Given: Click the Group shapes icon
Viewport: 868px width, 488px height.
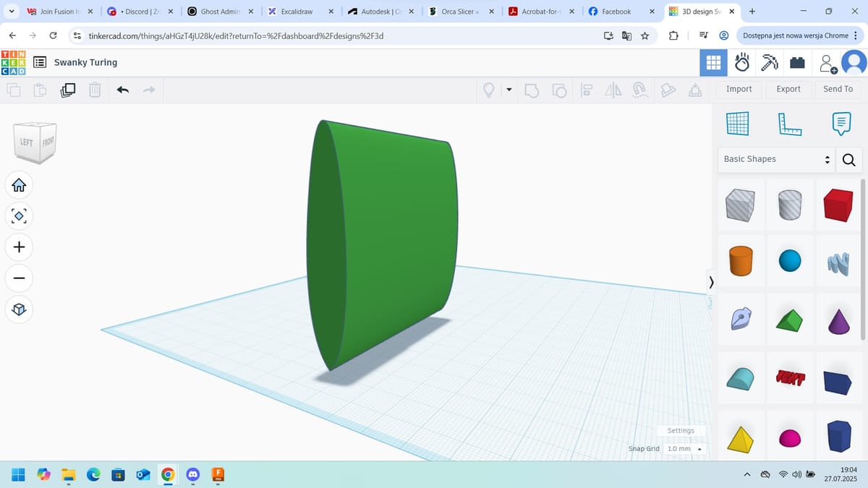Looking at the screenshot, I should (532, 90).
